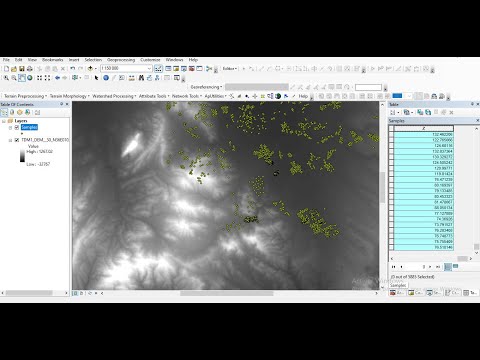Viewport: 480px width, 360px height.
Task: Select the Identify tool
Action: [106, 78]
